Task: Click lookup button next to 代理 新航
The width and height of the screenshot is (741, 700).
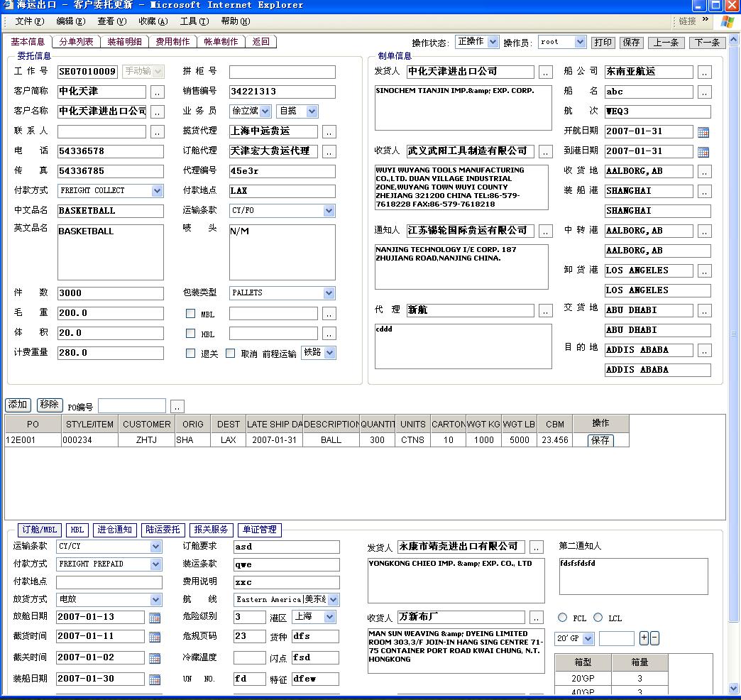Action: [545, 310]
